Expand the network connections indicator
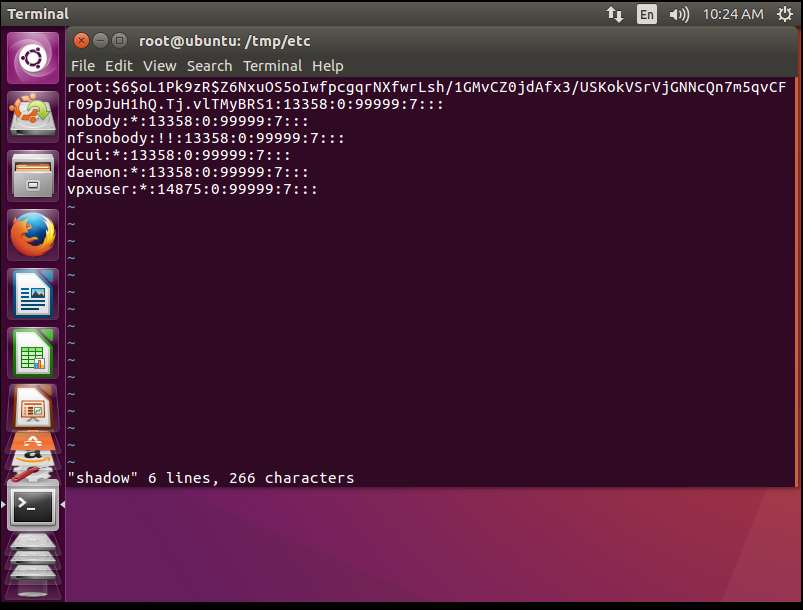Image resolution: width=803 pixels, height=610 pixels. (614, 14)
